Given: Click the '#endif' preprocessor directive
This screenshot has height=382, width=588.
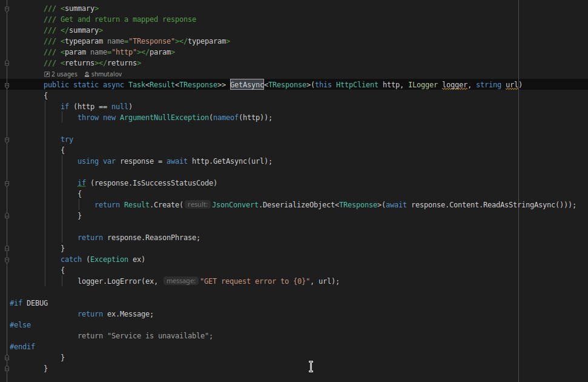Looking at the screenshot, I should coord(22,346).
